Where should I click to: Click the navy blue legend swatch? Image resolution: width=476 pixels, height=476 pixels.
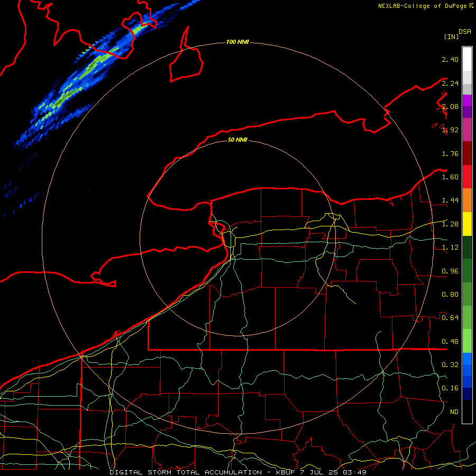point(467,393)
